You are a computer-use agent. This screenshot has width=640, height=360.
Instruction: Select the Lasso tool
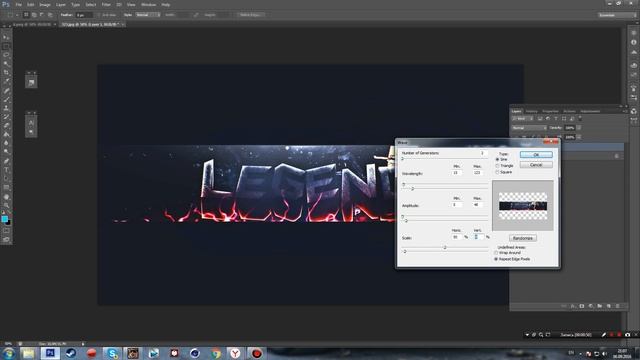6,55
